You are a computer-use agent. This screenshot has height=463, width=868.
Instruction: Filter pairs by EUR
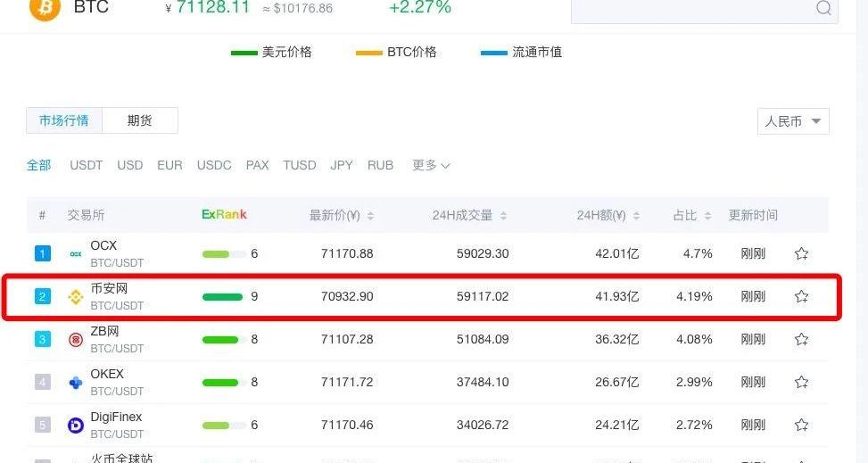tap(169, 165)
